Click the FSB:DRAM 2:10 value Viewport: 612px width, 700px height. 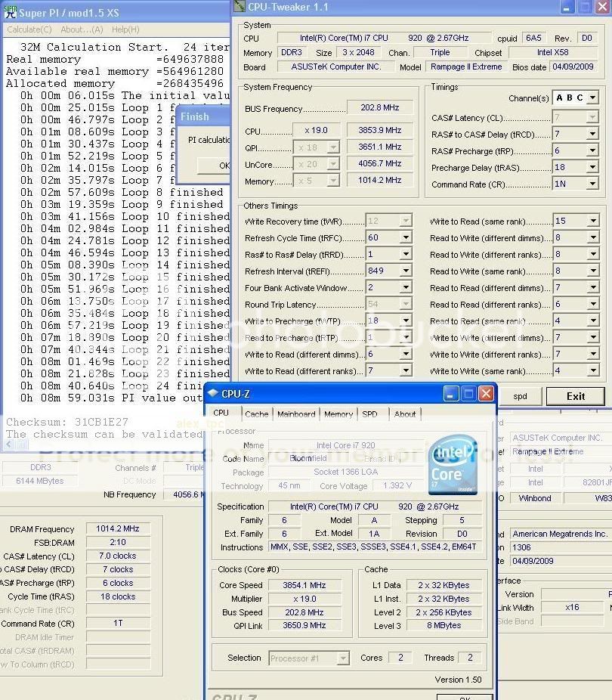118,542
